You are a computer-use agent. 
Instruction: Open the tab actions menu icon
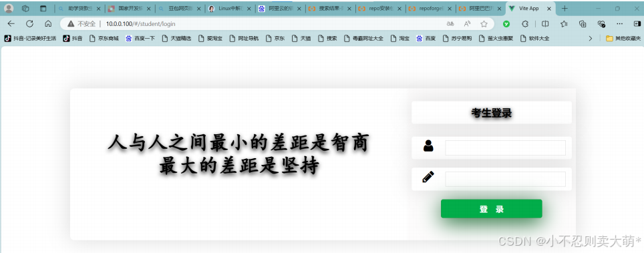43,8
